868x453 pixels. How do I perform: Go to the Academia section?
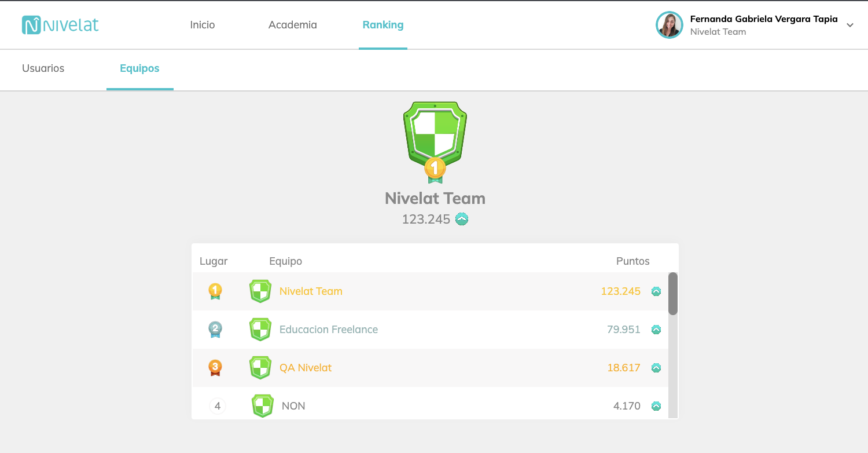[x=293, y=25]
